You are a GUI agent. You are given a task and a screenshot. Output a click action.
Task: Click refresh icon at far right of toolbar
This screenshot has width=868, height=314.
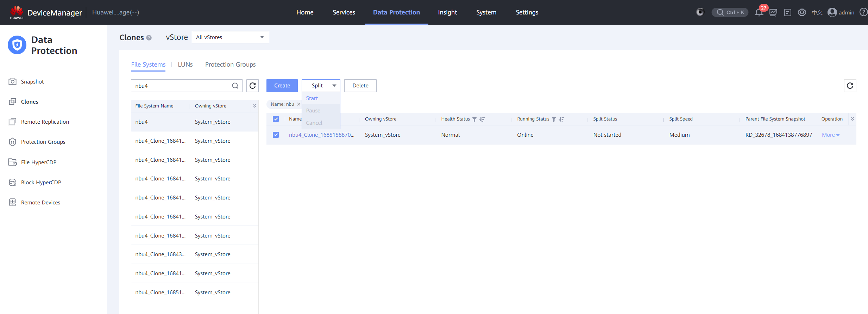[x=850, y=86]
